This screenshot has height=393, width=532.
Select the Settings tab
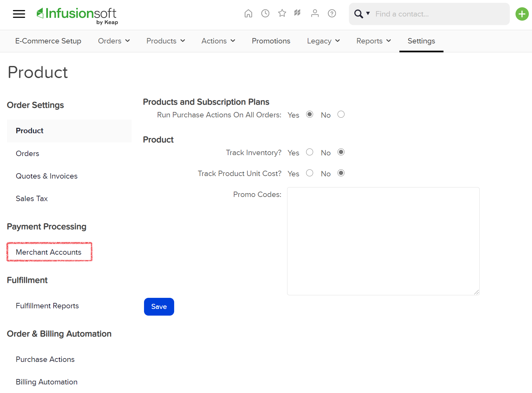coord(421,41)
